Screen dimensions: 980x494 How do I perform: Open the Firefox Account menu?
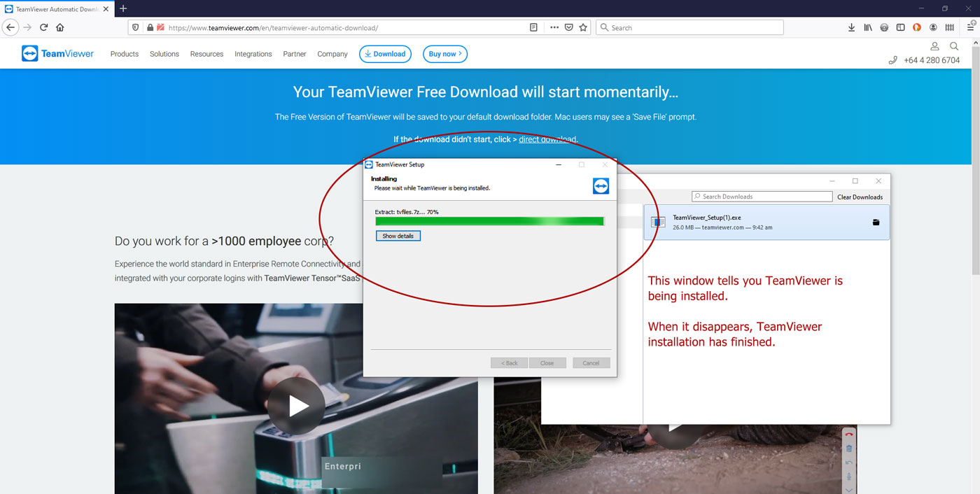point(933,27)
